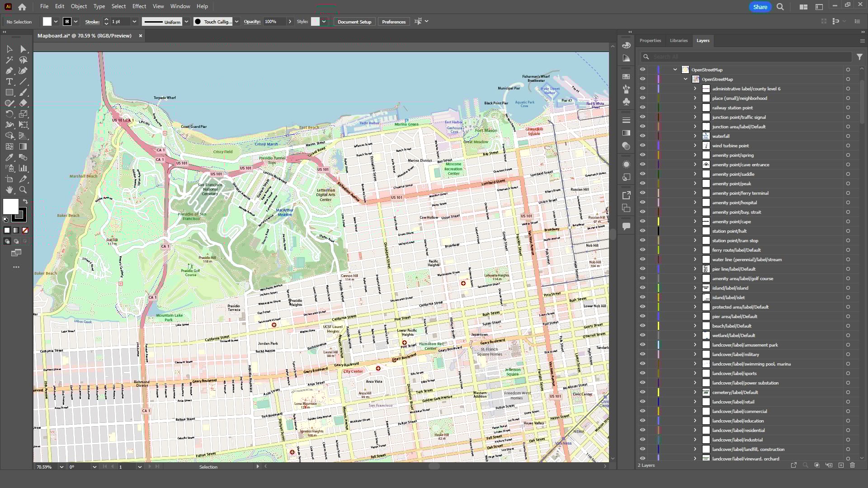Open the Symbols panel via the club icon
The width and height of the screenshot is (868, 488).
pos(626,102)
